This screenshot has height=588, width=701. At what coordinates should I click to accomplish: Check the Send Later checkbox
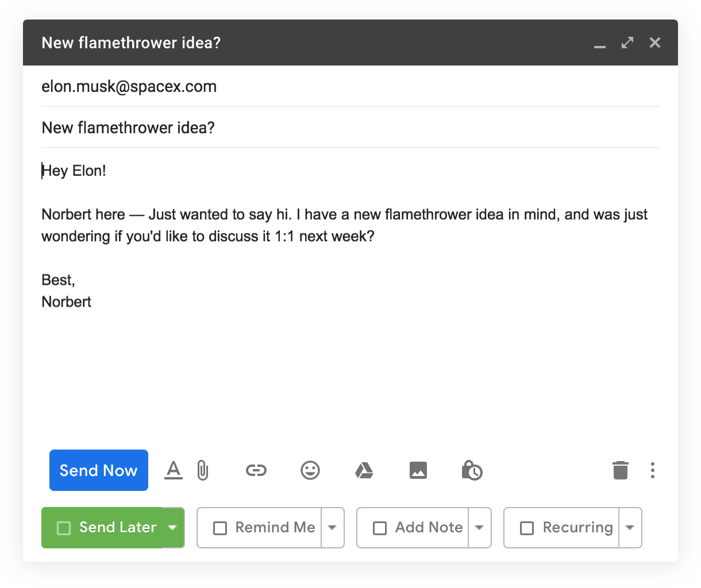point(64,528)
